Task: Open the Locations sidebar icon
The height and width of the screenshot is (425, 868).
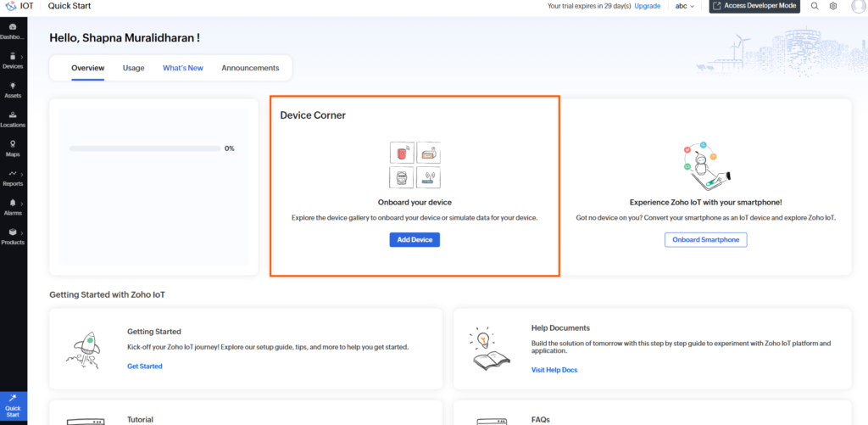Action: 13,115
